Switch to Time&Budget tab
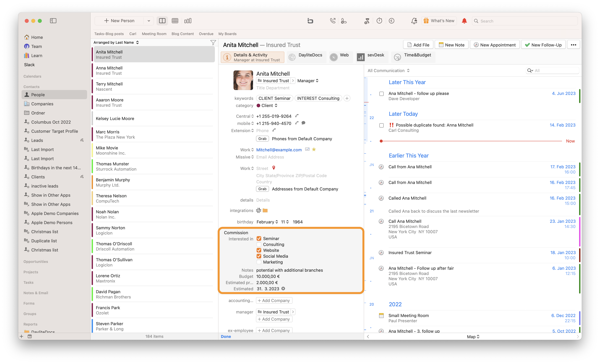Viewport: 600px width, 364px height. [413, 57]
